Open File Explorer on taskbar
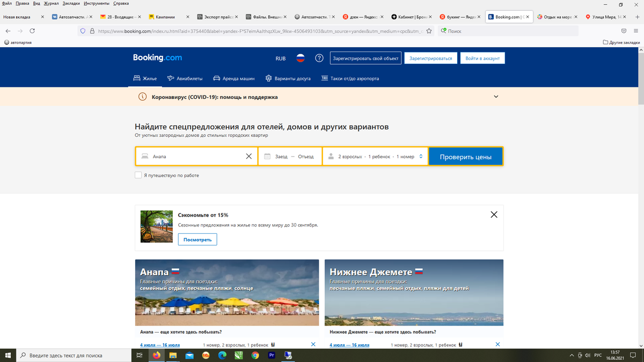Viewport: 644px width, 362px height. point(173,355)
